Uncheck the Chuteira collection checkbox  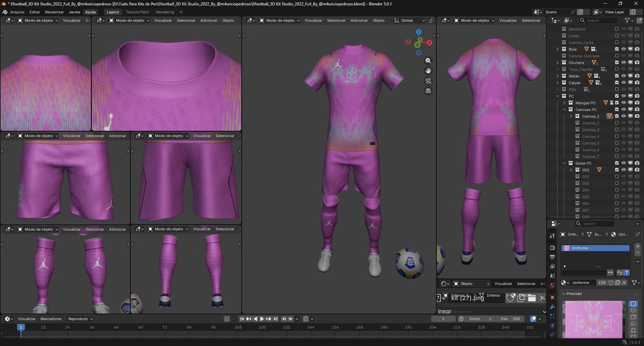coord(617,62)
